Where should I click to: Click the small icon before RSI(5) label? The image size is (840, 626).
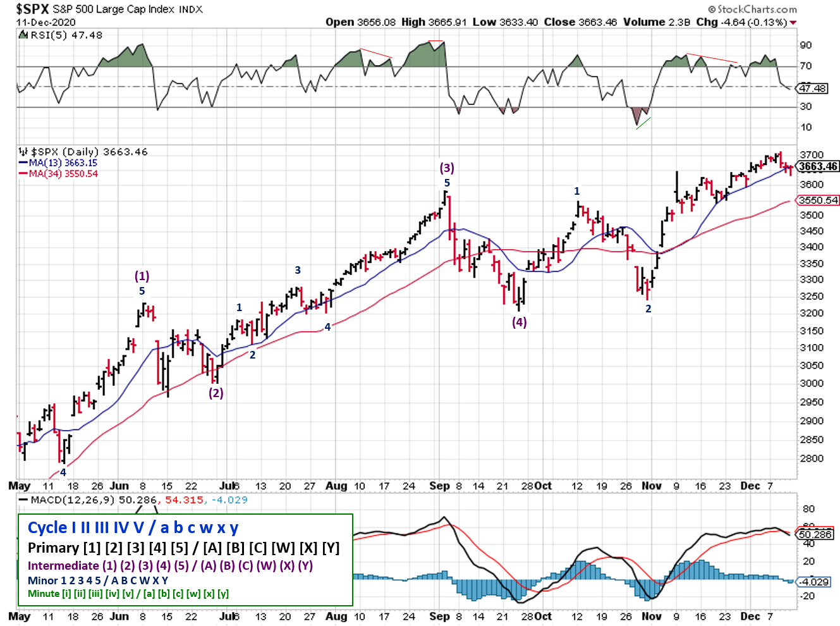tap(23, 35)
